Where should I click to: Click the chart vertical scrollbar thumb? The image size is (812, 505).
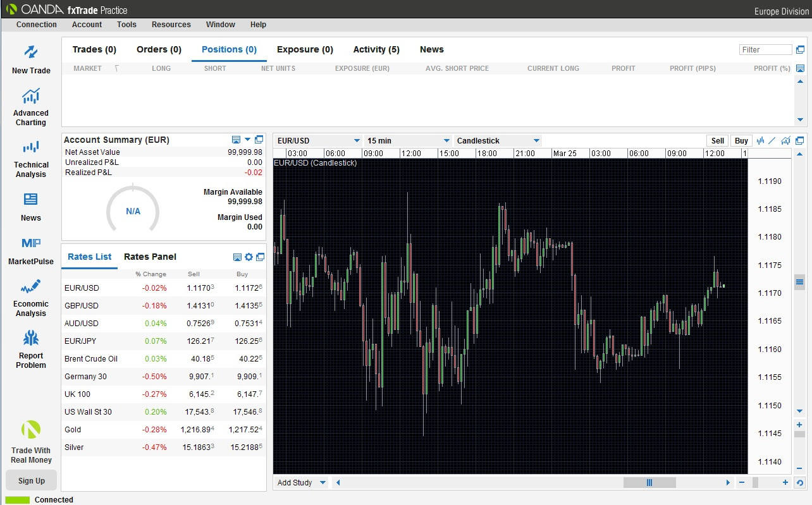[x=800, y=282]
